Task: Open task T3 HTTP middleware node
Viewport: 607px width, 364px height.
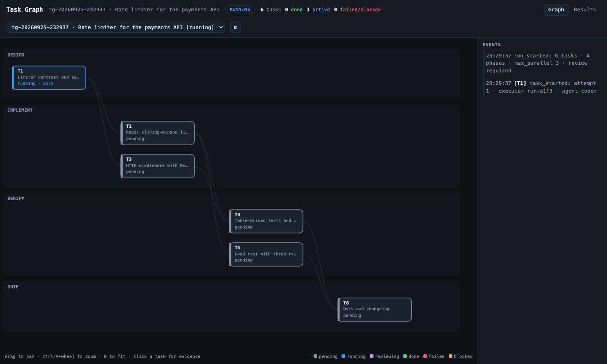Action: 158,166
